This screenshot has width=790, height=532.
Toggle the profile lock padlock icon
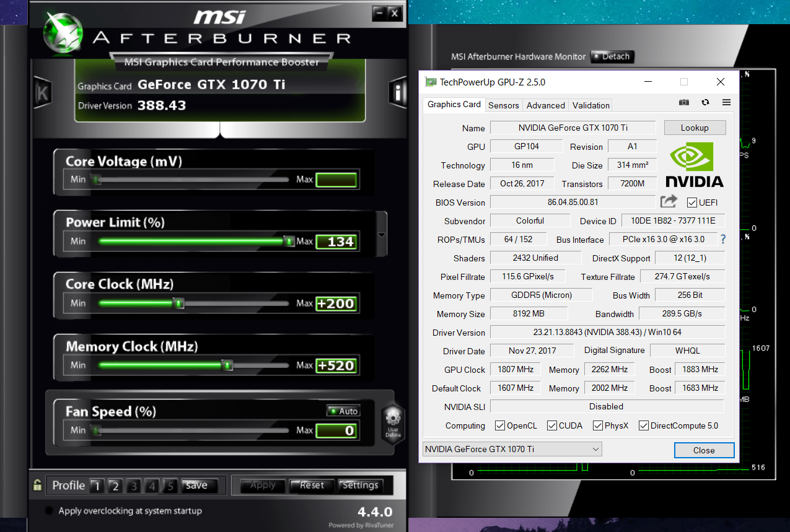coord(37,486)
